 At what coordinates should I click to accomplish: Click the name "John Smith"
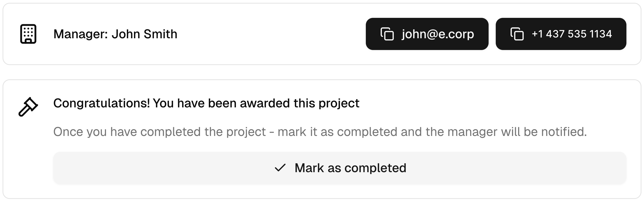pos(144,34)
